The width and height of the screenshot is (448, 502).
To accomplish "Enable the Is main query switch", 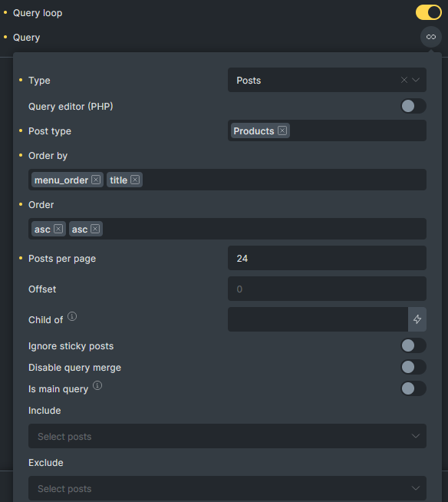I will [x=413, y=388].
